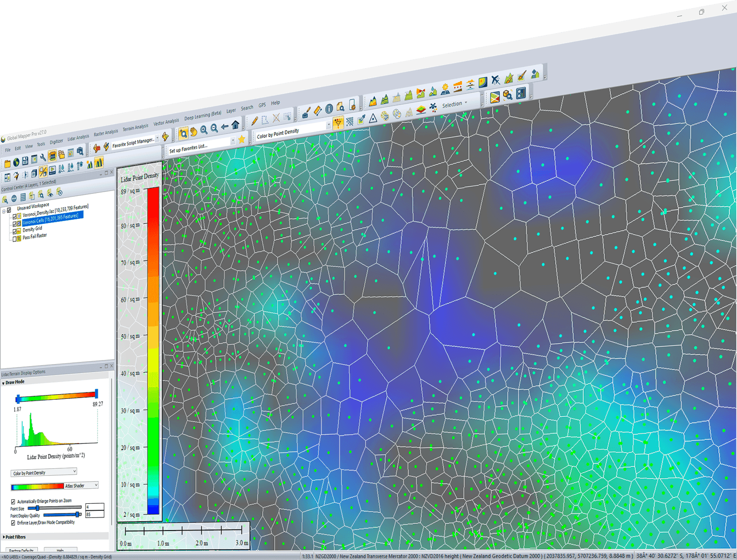Click the Zoom Out icon
This screenshot has height=560, width=737.
click(x=214, y=128)
